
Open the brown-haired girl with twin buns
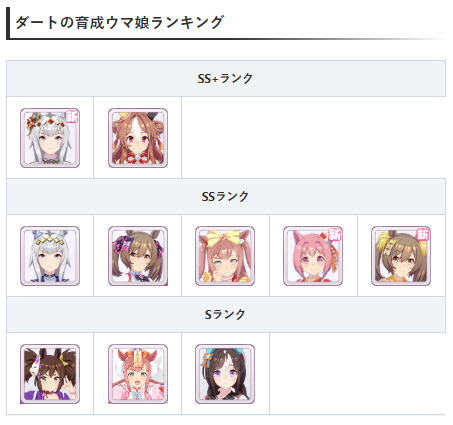[x=138, y=138]
